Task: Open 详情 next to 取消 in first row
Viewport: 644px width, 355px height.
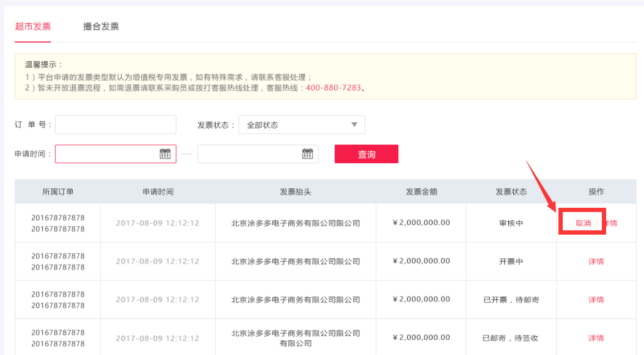Action: click(x=611, y=223)
